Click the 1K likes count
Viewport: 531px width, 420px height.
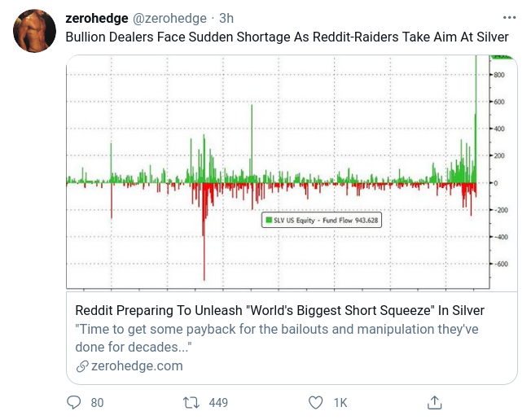click(340, 402)
